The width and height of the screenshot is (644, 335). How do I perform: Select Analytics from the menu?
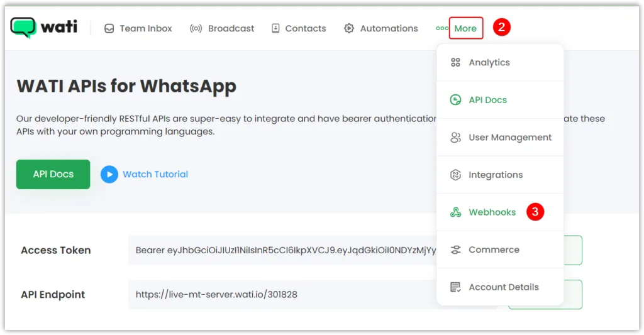point(500,62)
